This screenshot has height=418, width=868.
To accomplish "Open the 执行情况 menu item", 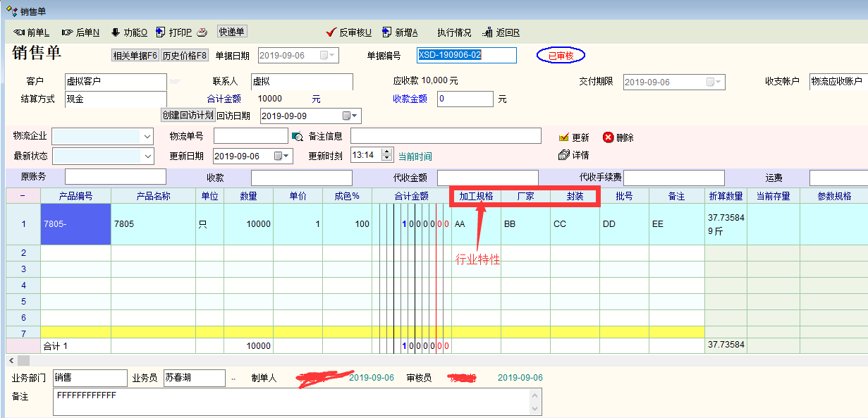I will [x=454, y=32].
